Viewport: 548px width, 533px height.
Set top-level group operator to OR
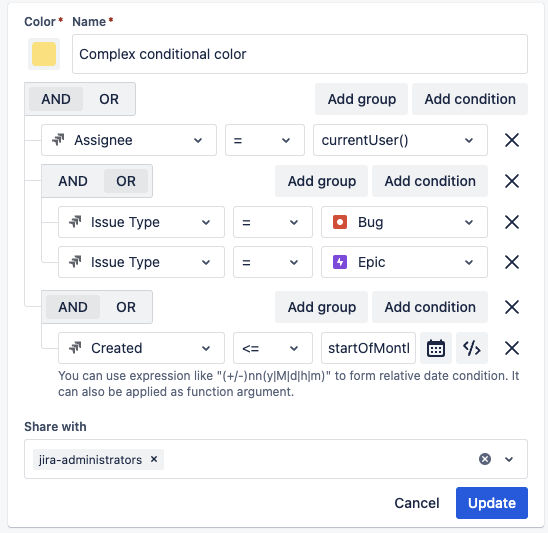point(109,99)
